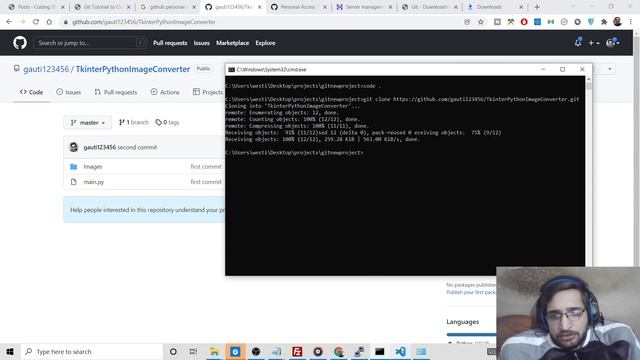Click the 'Type here to search' taskbar box
The width and height of the screenshot is (640, 360).
(92, 351)
